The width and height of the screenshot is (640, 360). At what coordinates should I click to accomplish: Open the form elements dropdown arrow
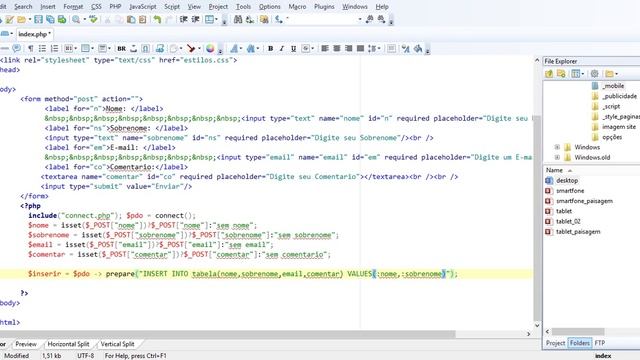click(x=109, y=49)
